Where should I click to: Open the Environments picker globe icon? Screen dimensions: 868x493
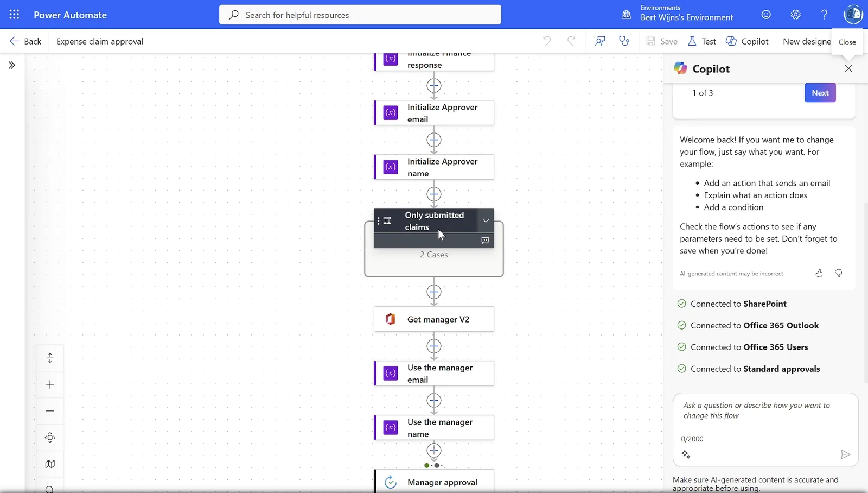coord(626,15)
